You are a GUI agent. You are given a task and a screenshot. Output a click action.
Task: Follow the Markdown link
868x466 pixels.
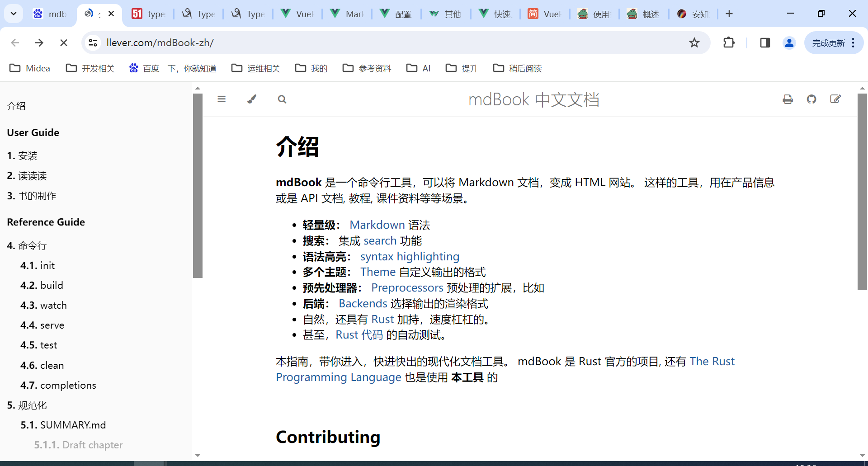[377, 225]
